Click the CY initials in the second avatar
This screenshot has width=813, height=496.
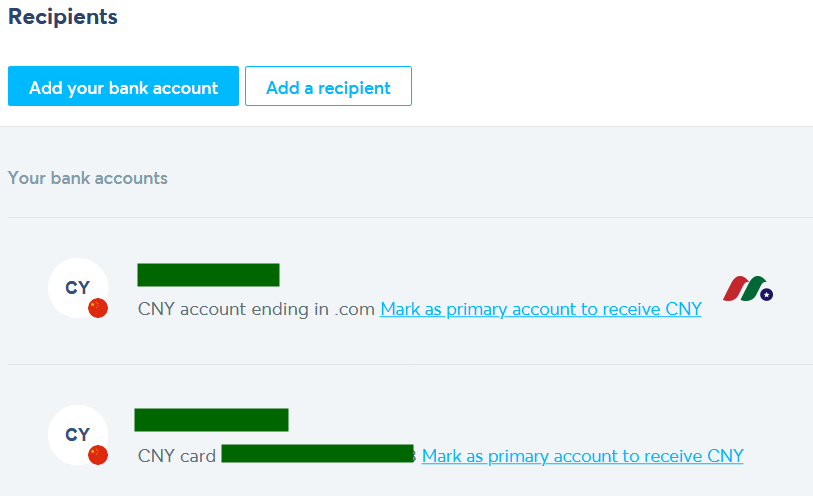(77, 435)
